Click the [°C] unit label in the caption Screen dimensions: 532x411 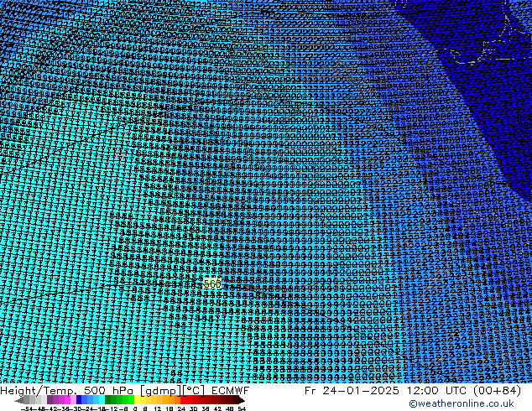pos(194,391)
